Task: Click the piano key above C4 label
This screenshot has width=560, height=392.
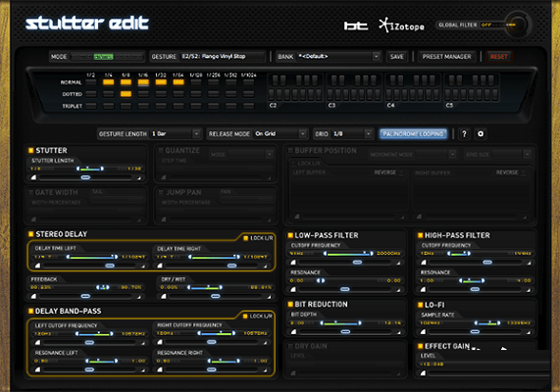Action: pos(389,95)
